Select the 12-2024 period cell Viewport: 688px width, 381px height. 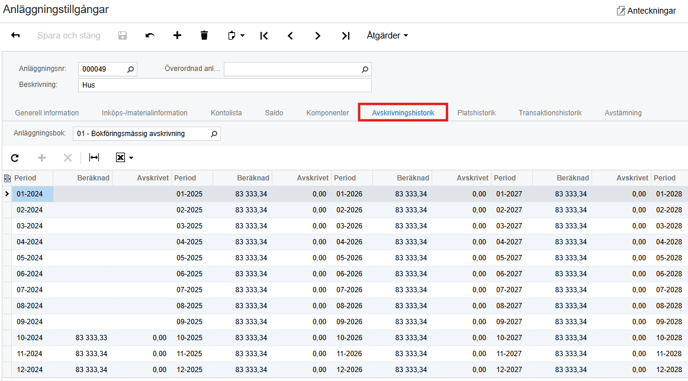32,370
